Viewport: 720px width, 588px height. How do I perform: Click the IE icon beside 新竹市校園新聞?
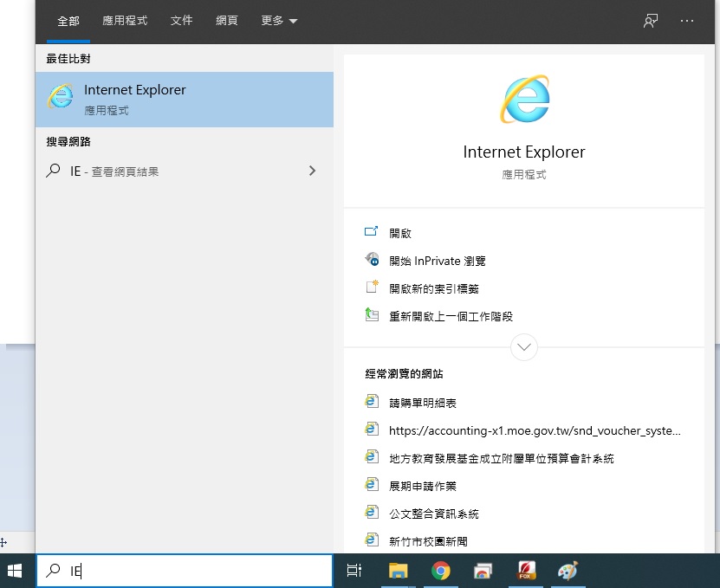pos(372,540)
